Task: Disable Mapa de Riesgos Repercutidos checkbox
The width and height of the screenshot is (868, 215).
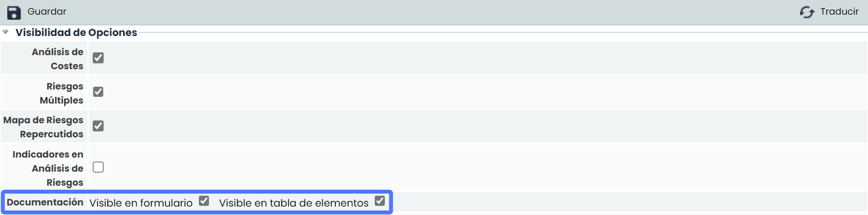Action: (x=98, y=126)
